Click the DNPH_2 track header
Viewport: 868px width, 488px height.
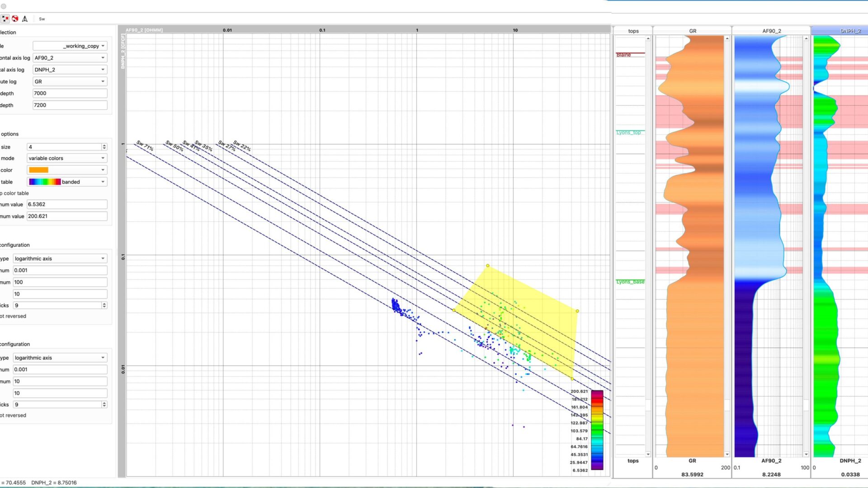click(x=850, y=31)
